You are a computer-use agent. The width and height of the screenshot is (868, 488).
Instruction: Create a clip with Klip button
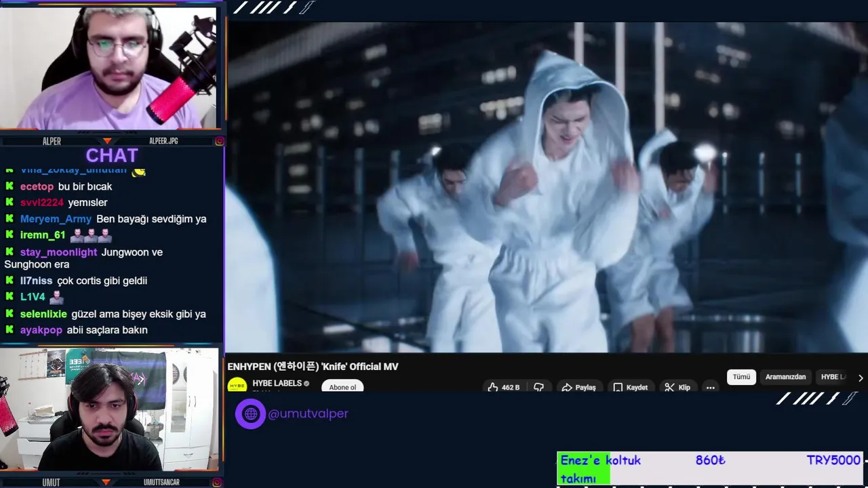(677, 387)
